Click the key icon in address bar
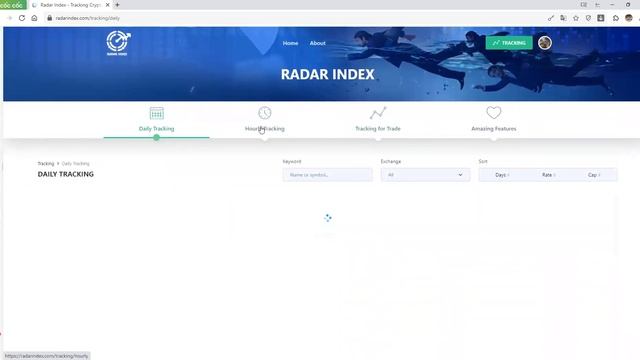 coord(551,18)
